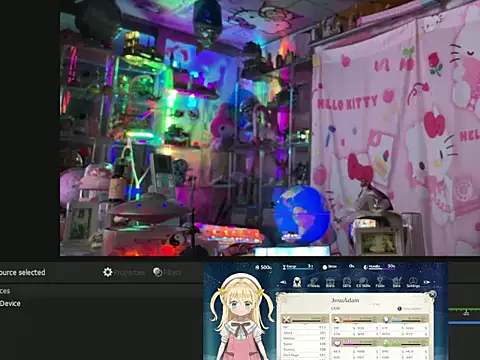This screenshot has height=360, width=480.
Task: Click the 'source selected' status text
Action: tap(23, 272)
